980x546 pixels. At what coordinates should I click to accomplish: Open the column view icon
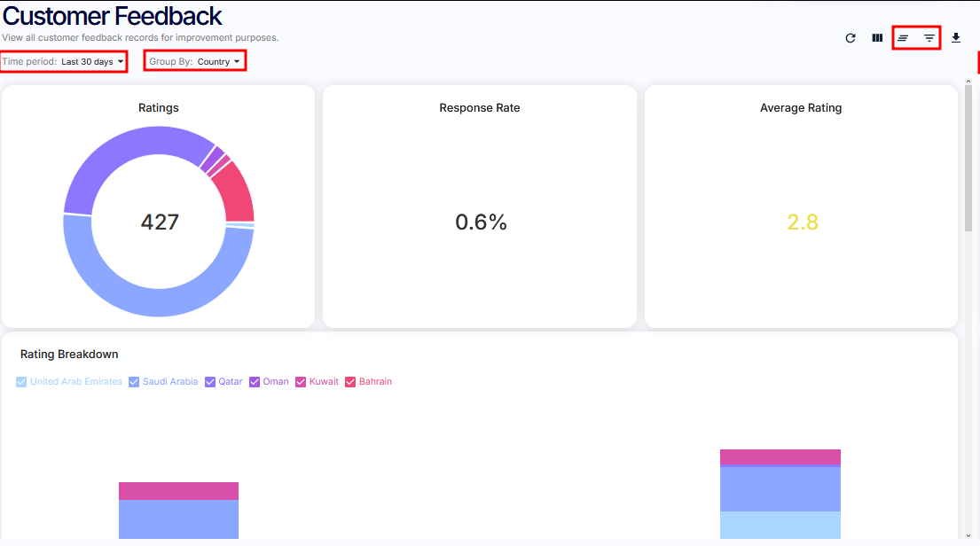[x=877, y=38]
